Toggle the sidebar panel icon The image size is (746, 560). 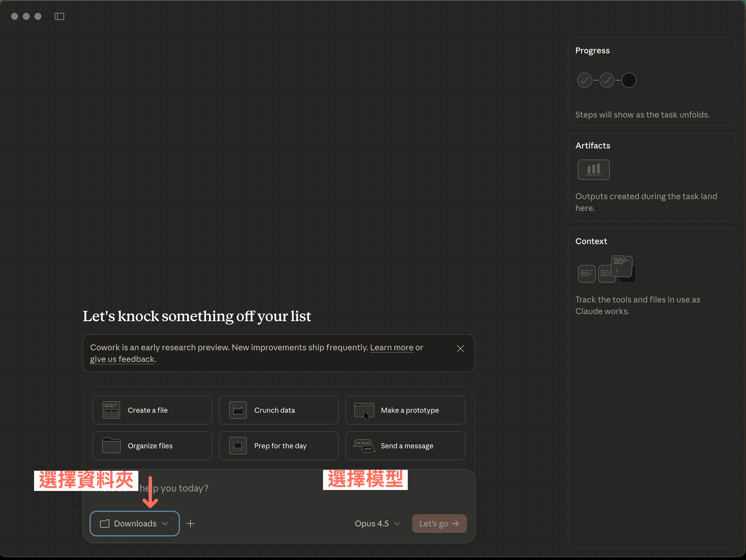pyautogui.click(x=59, y=16)
